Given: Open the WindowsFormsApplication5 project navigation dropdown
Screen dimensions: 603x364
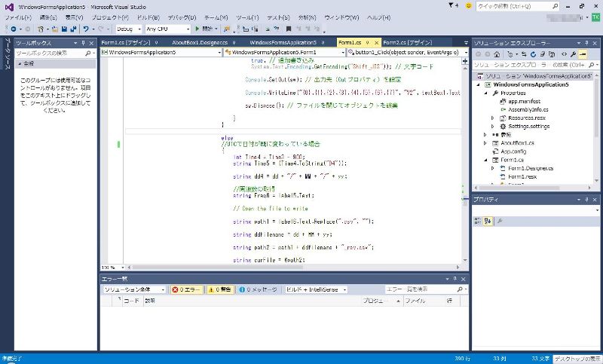Looking at the screenshot, I should (161, 52).
